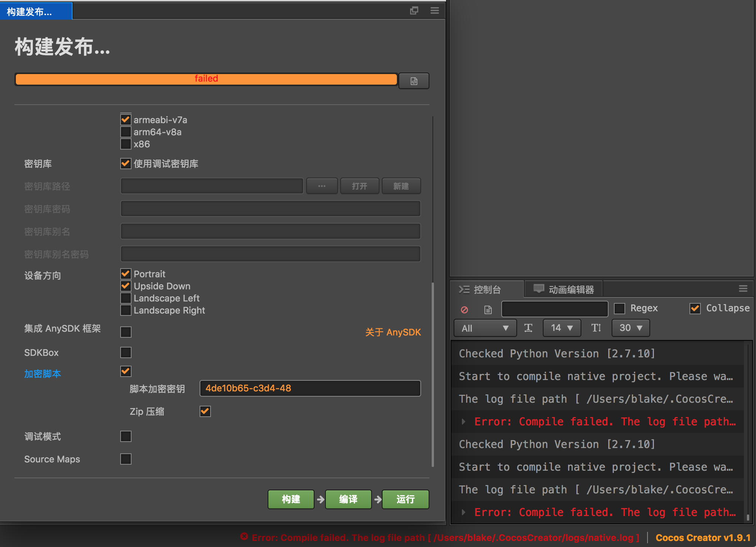The height and width of the screenshot is (547, 756).
Task: Click the orange failed progress bar
Action: click(x=206, y=79)
